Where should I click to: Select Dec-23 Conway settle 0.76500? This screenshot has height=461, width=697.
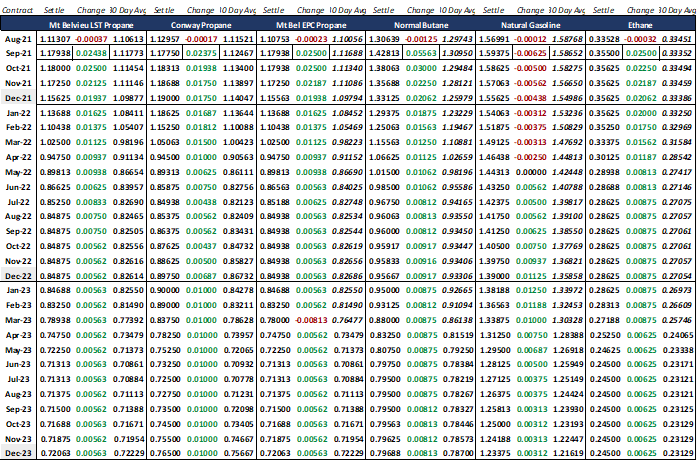point(165,453)
